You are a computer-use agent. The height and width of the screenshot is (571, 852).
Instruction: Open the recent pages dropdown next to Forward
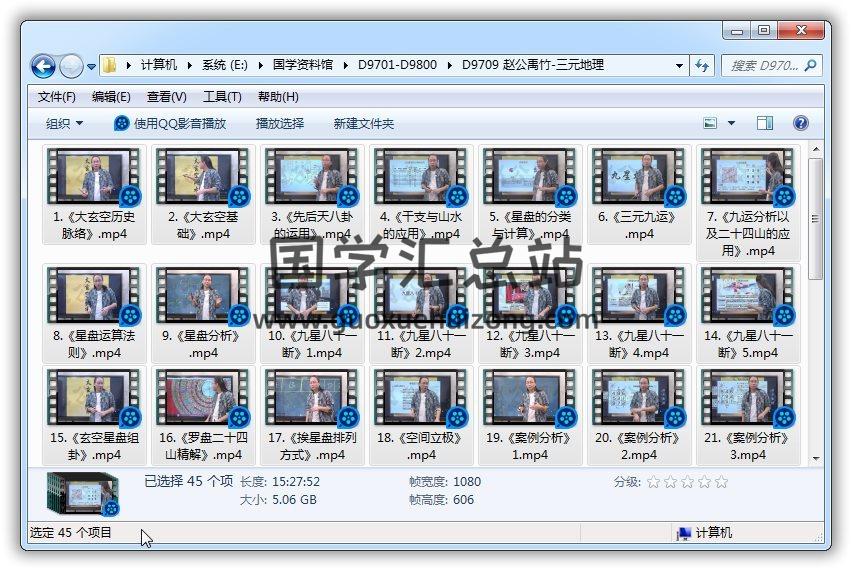click(92, 67)
